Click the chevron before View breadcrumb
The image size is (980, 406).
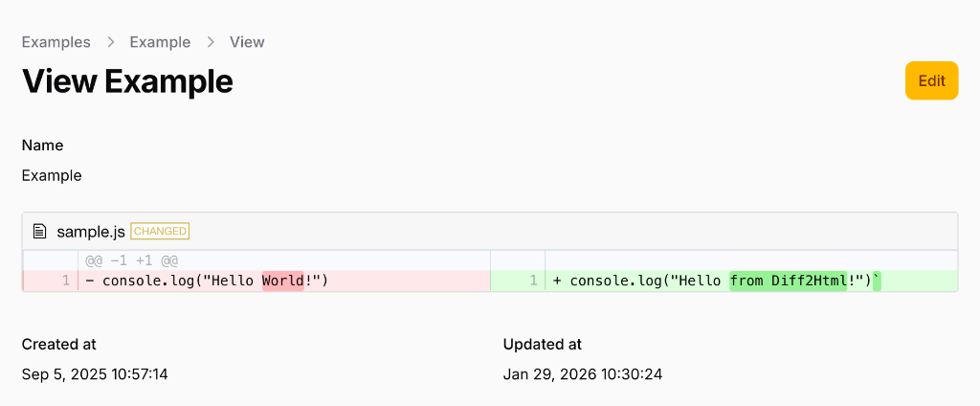click(x=211, y=42)
